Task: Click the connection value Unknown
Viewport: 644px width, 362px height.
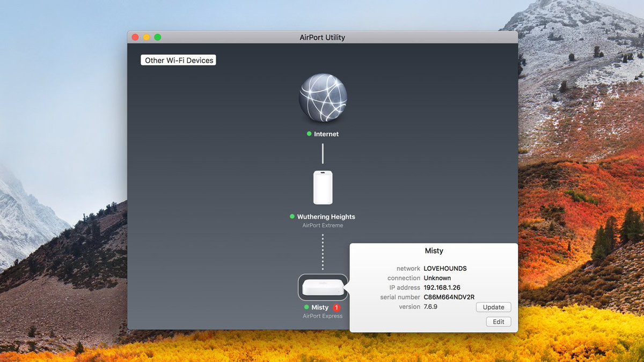Action: (x=437, y=278)
